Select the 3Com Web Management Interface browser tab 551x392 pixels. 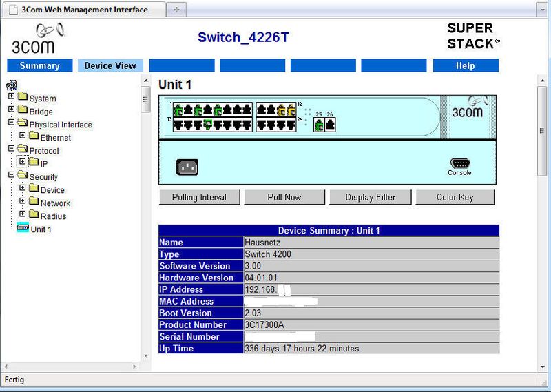[84, 10]
